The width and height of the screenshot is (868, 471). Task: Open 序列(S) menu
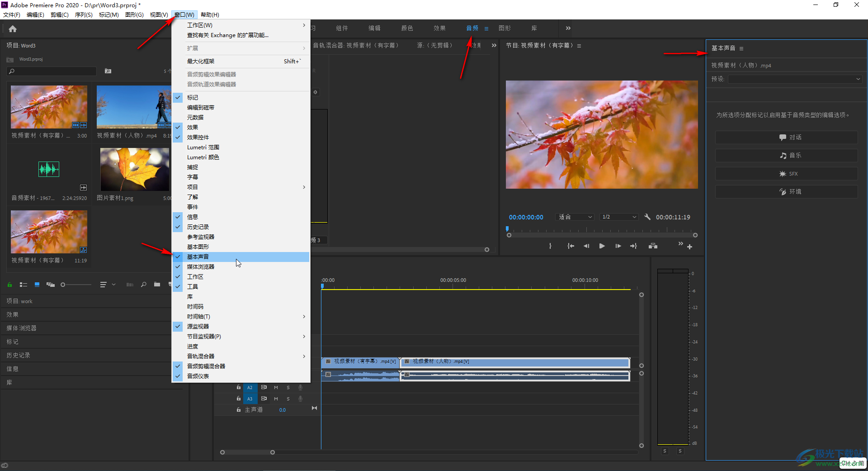coord(84,15)
